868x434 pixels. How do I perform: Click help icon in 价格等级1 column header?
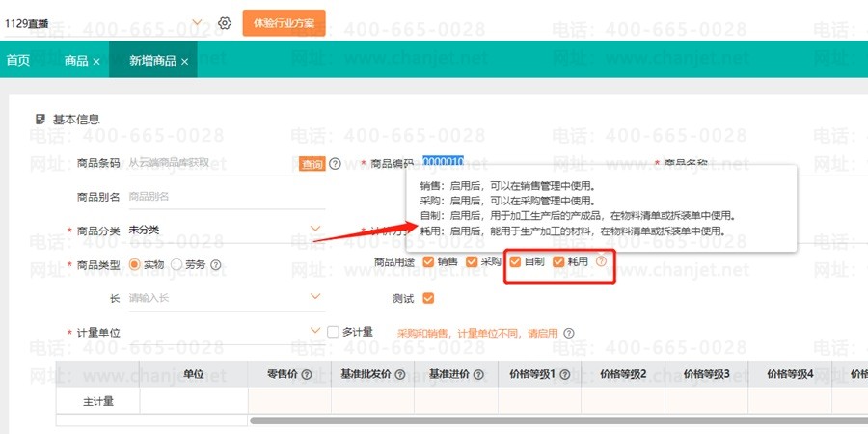tap(564, 375)
